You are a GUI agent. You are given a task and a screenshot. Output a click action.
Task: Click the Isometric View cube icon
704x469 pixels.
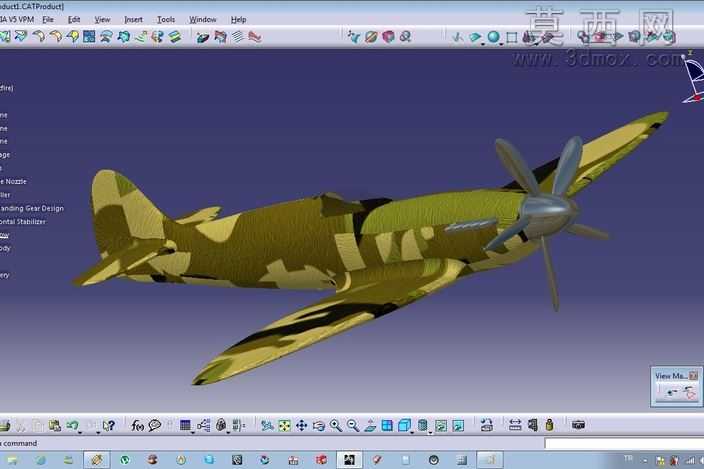tap(404, 425)
